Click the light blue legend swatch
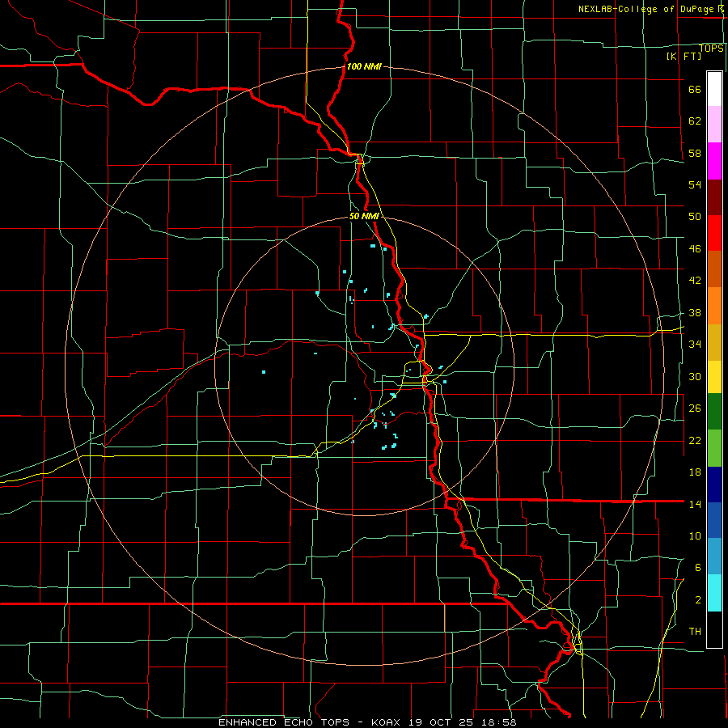Image resolution: width=728 pixels, height=728 pixels. (x=714, y=557)
